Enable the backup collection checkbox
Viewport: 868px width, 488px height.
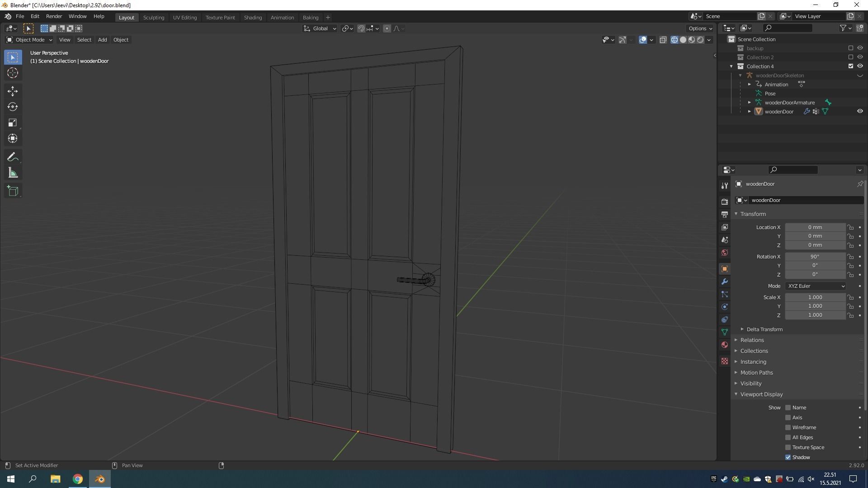click(851, 48)
